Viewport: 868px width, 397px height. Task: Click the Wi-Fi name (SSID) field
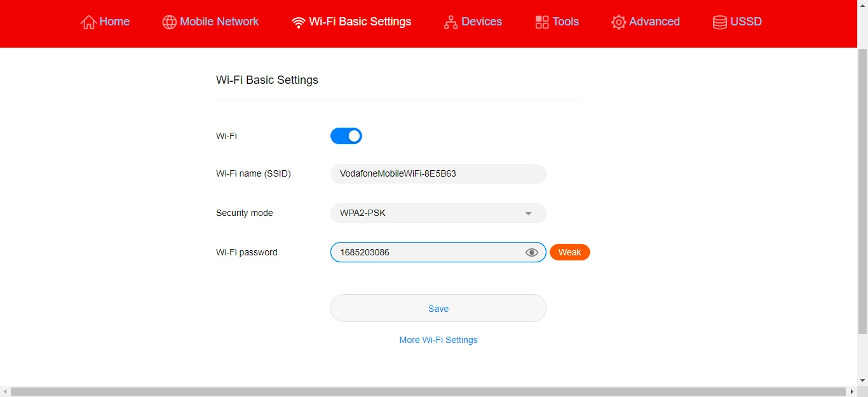[x=438, y=173]
